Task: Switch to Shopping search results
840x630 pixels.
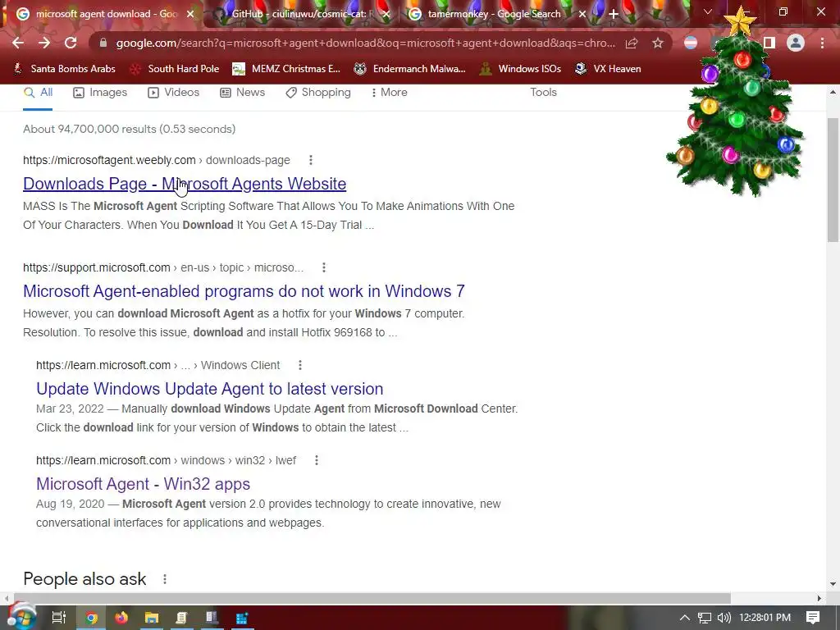Action: (x=318, y=93)
